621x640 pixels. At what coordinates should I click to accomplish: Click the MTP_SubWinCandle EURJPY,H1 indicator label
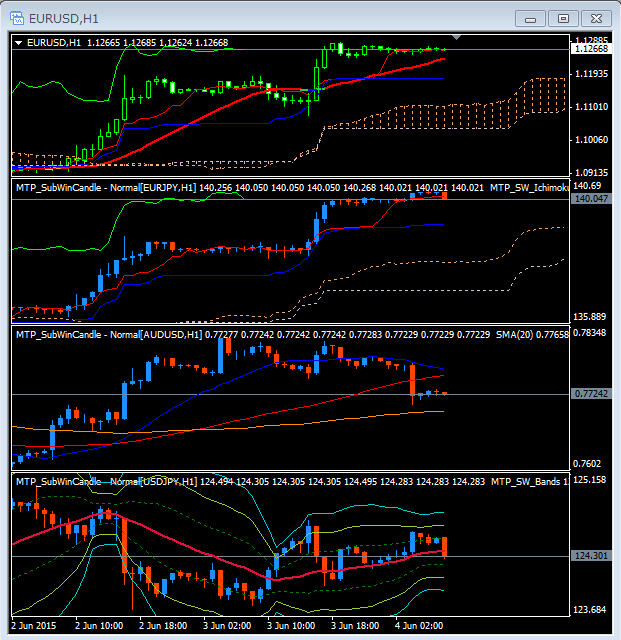[x=106, y=188]
